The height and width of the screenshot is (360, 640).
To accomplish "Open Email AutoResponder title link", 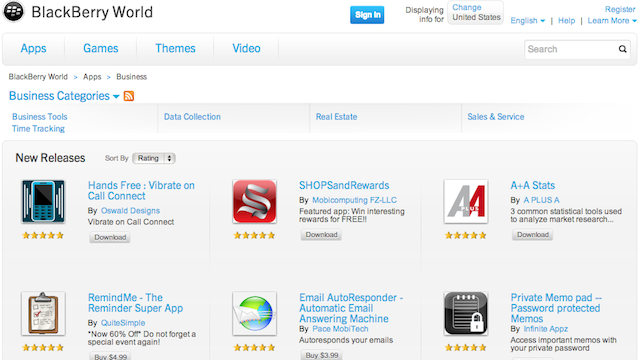I will [x=351, y=308].
